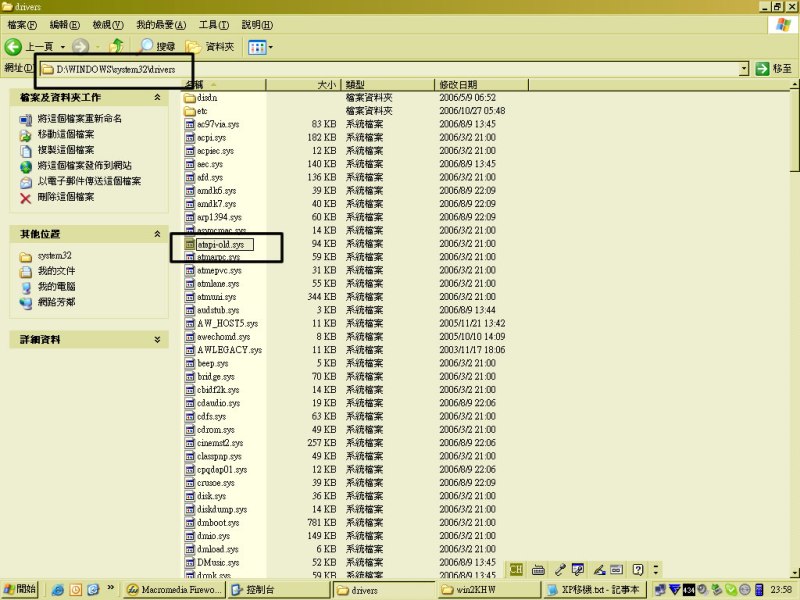The image size is (800, 600).
Task: Select the acpi.sys file icon
Action: pos(190,137)
